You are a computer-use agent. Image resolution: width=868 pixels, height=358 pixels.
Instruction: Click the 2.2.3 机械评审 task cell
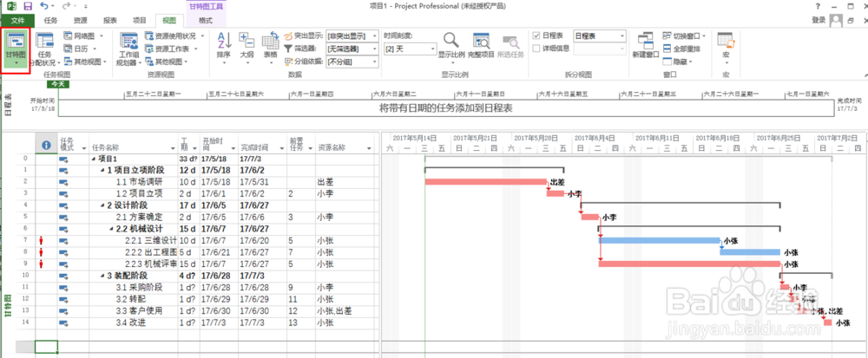[134, 264]
